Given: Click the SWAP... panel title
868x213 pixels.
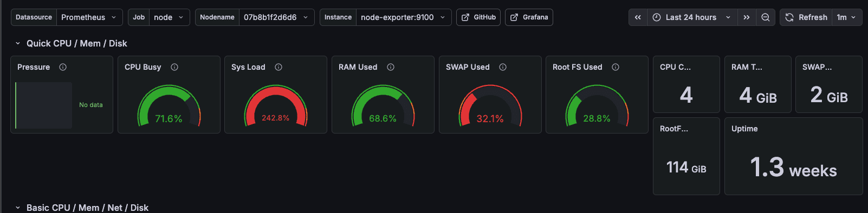Looking at the screenshot, I should 817,67.
